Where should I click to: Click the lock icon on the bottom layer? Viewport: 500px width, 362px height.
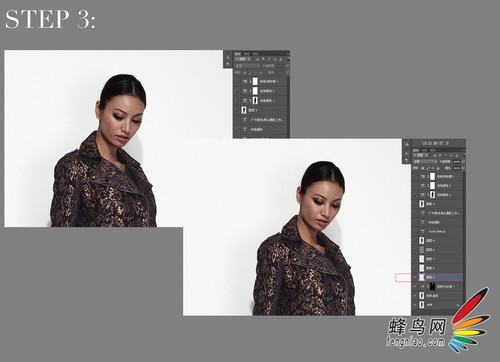pos(458,305)
